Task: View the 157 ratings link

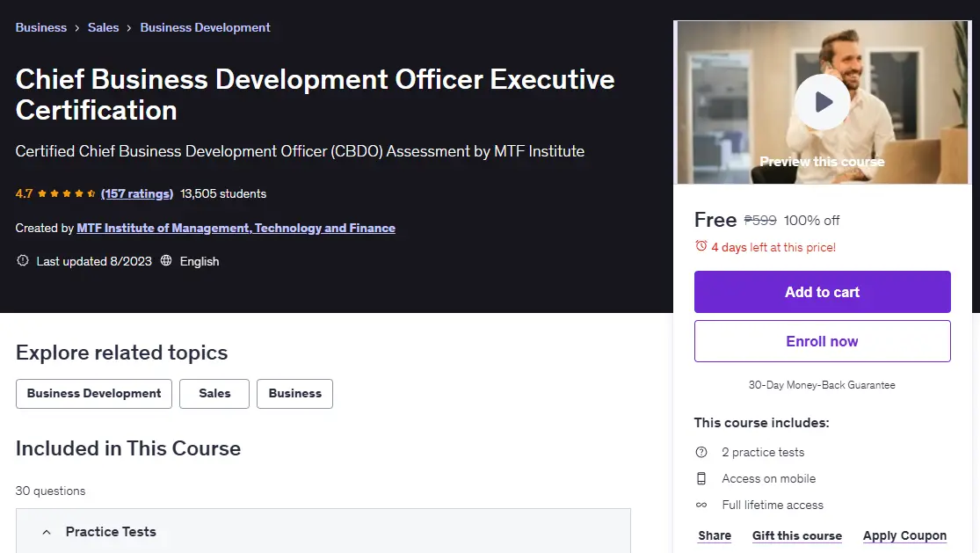Action: (137, 193)
